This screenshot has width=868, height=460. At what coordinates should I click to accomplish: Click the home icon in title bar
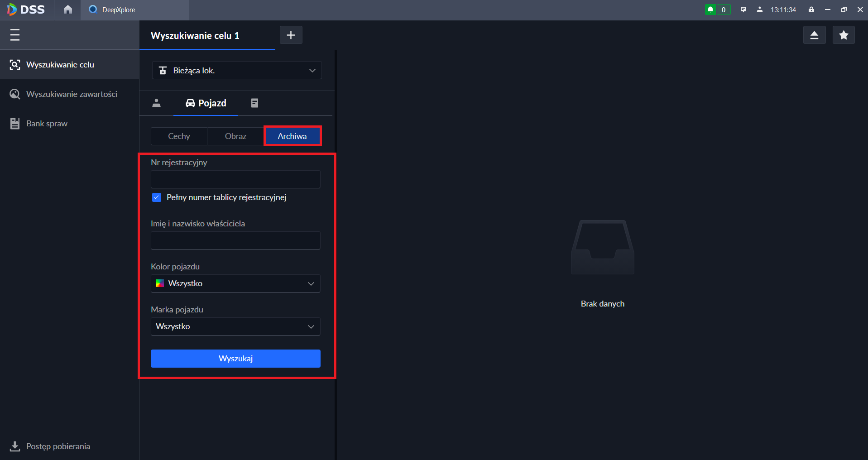point(68,10)
